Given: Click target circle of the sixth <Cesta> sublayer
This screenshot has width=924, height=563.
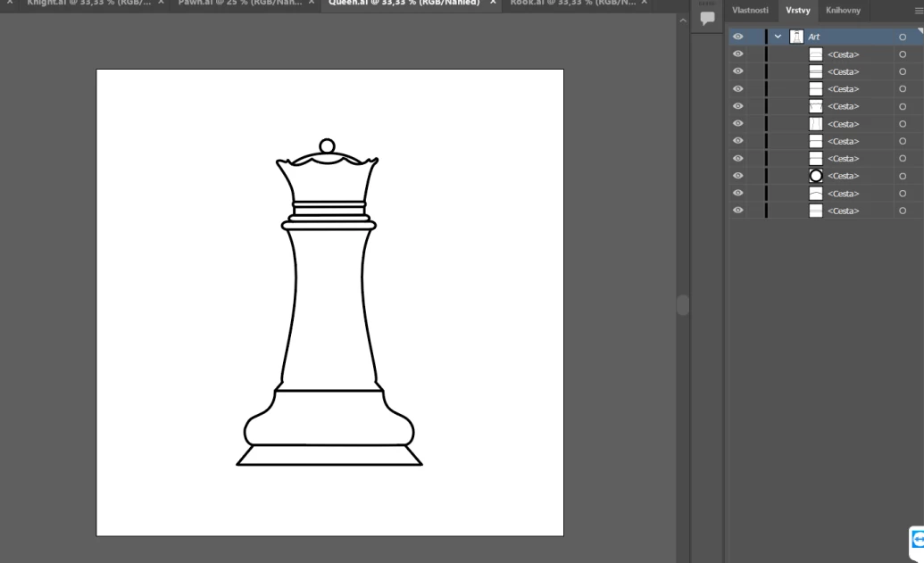Looking at the screenshot, I should [x=903, y=141].
